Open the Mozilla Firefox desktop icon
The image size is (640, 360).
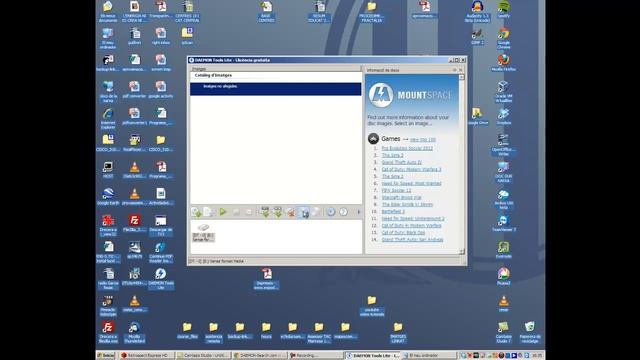(x=504, y=62)
